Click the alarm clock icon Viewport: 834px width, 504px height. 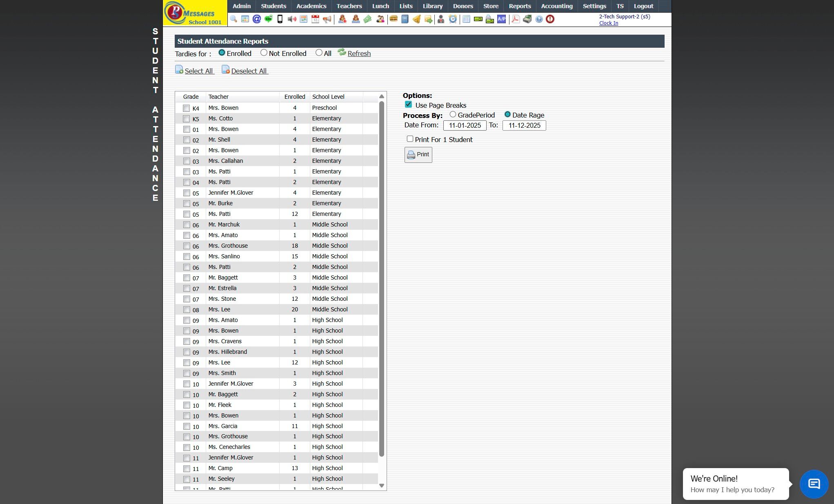453,19
